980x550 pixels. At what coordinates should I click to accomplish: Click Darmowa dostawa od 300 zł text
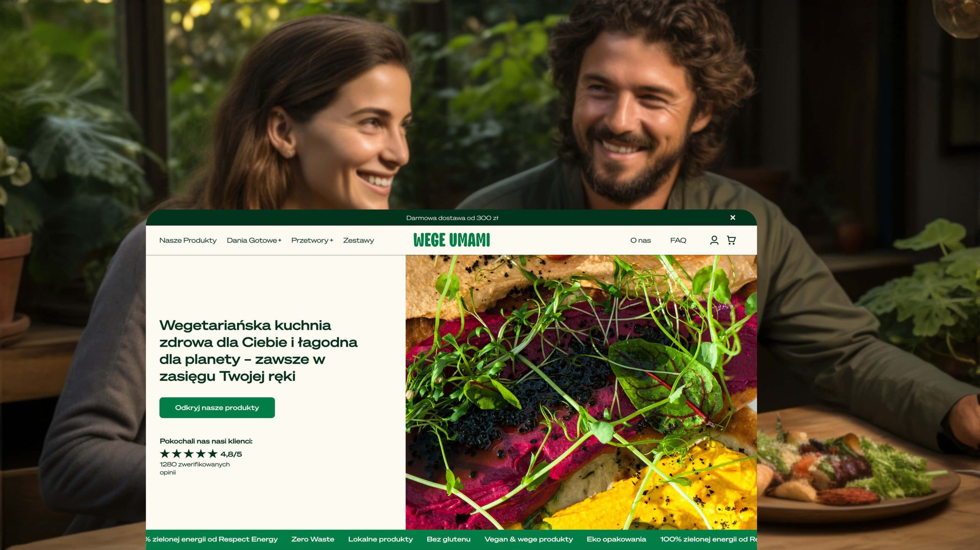click(x=452, y=218)
